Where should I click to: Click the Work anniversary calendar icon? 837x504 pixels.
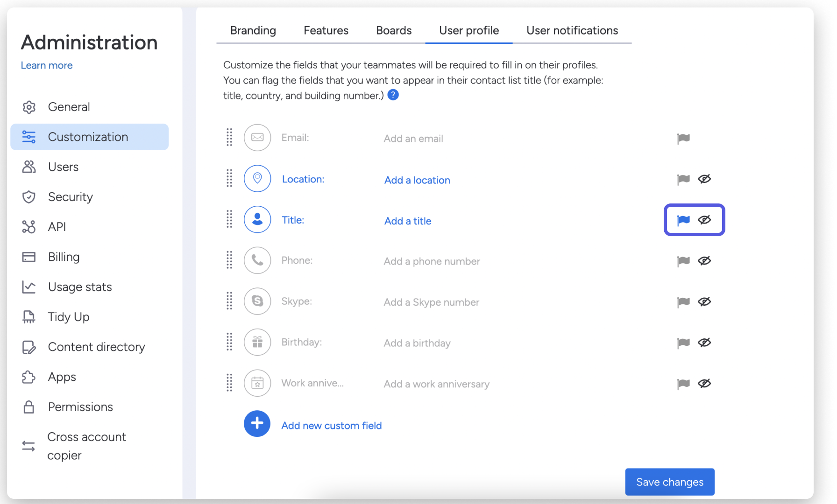coord(257,383)
